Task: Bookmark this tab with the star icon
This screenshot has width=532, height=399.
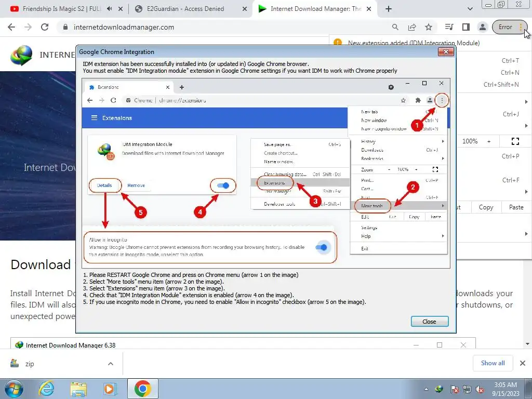Action: (429, 27)
